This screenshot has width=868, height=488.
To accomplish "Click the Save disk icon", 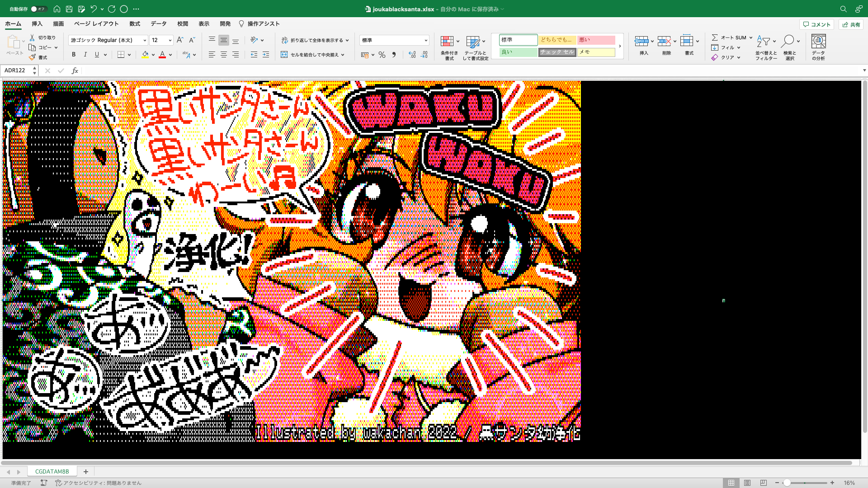I will point(69,9).
